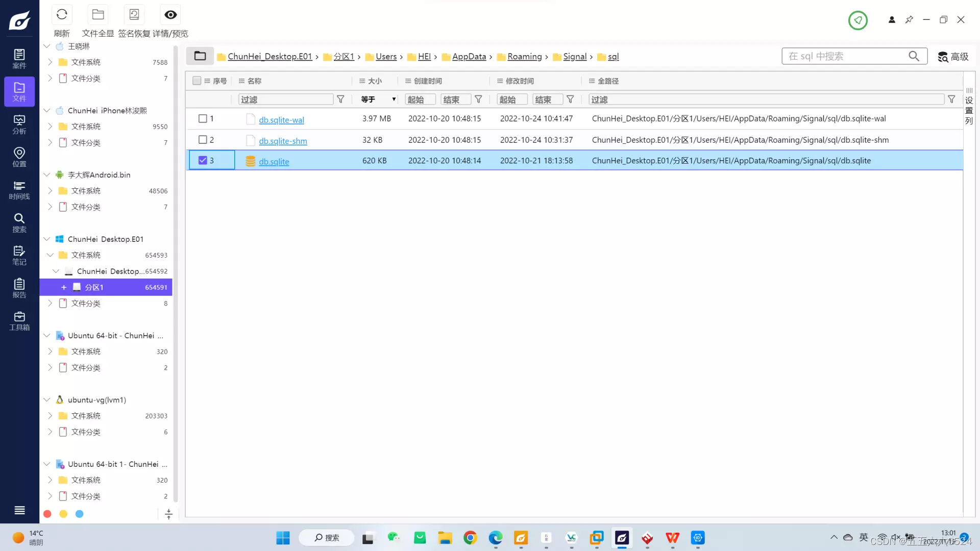Open the 搜索 search sidebar tab
The width and height of the screenshot is (980, 551).
[19, 223]
